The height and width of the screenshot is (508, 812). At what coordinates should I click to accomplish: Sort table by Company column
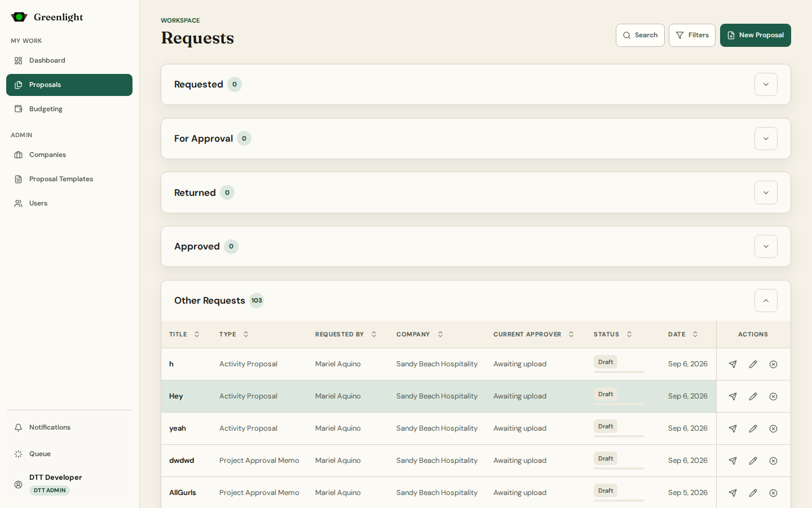coord(420,334)
